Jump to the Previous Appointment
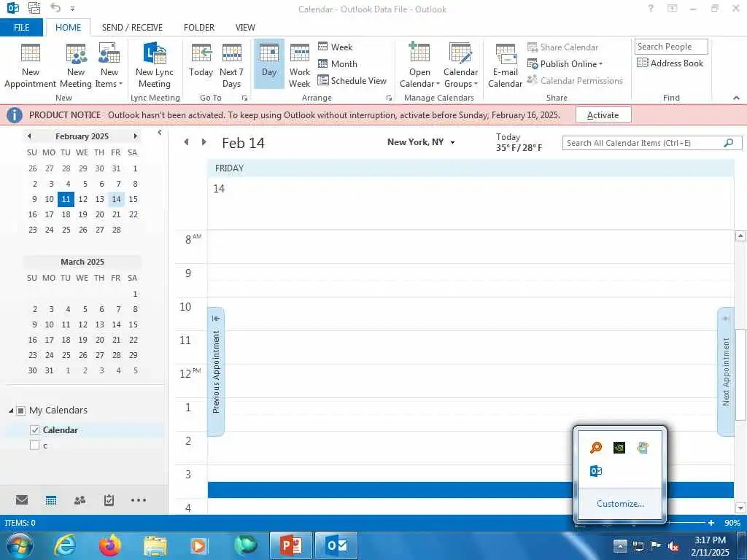This screenshot has height=560, width=747. (x=216, y=371)
